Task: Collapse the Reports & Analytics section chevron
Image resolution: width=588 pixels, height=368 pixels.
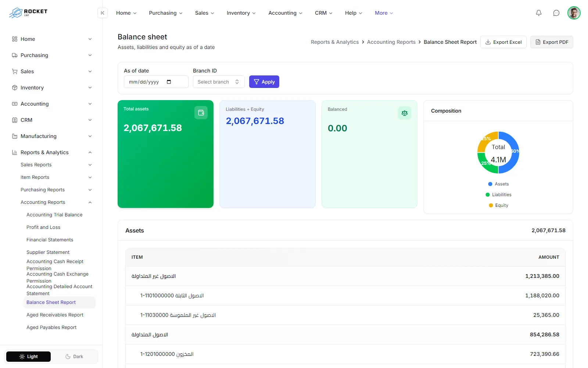Action: point(90,152)
